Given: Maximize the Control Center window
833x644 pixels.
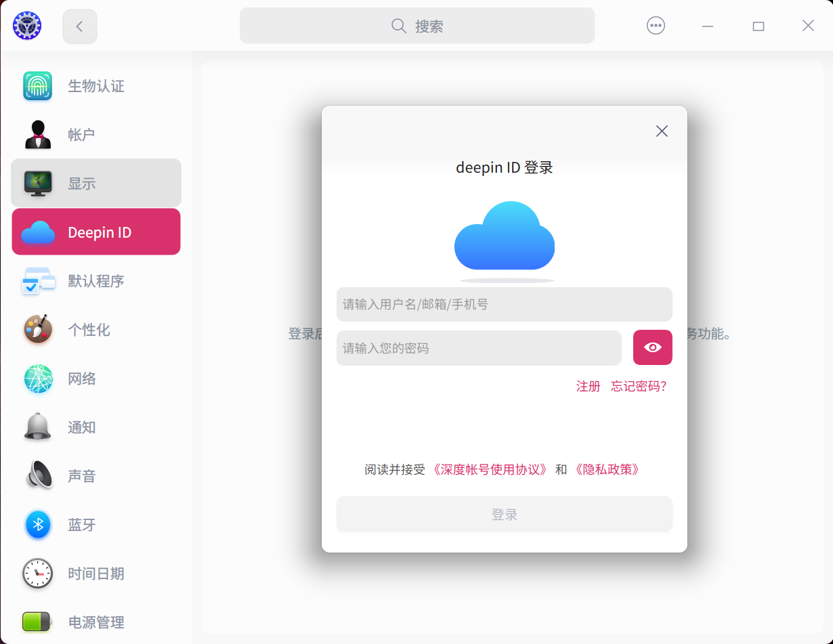Looking at the screenshot, I should coord(759,26).
